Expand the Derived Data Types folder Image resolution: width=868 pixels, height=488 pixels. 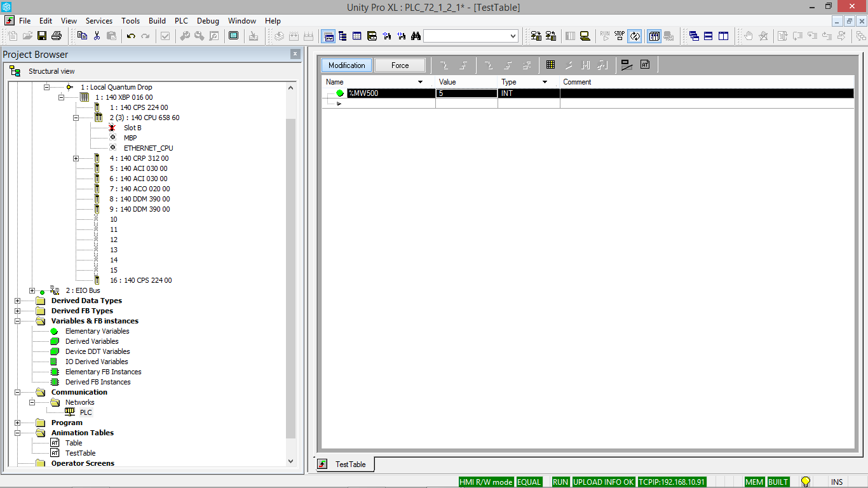(x=17, y=301)
